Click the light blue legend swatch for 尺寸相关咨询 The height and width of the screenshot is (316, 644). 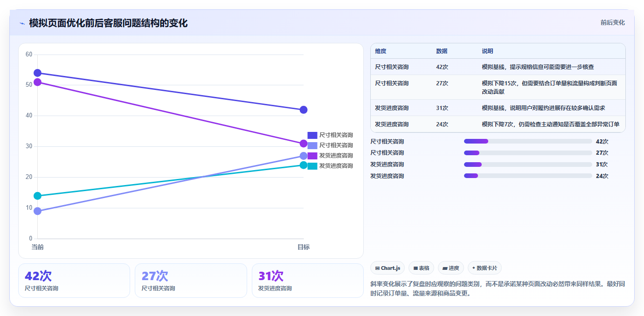312,145
